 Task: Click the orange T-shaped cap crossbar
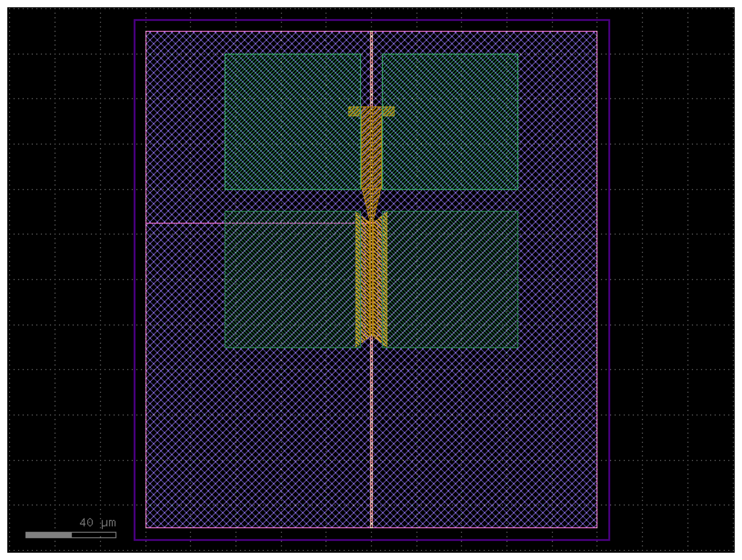pos(371,112)
